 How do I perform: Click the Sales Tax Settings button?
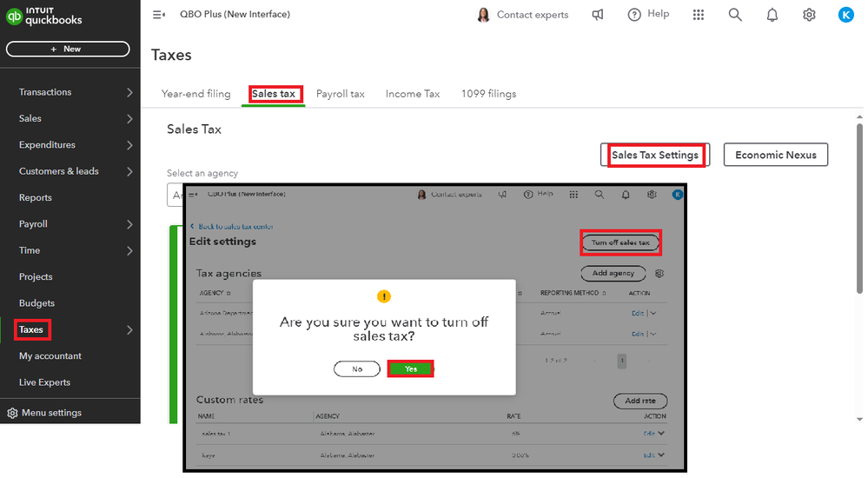655,155
